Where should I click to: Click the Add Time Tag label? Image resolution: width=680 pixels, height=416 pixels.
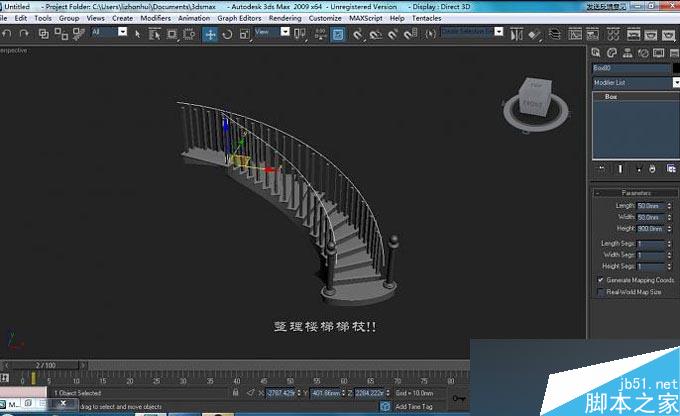tap(414, 407)
